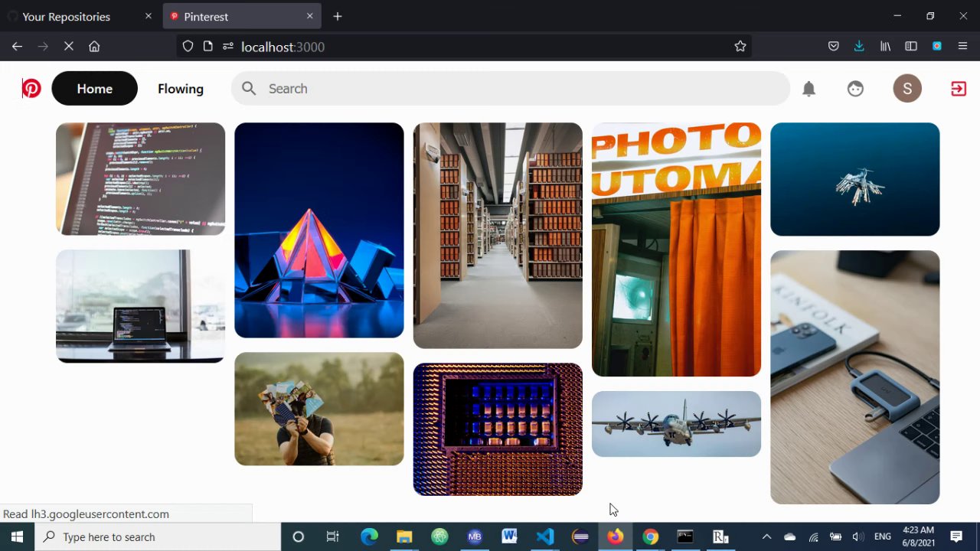Screen dimensions: 980x551
Task: Bookmark this page with star icon
Action: (x=740, y=47)
